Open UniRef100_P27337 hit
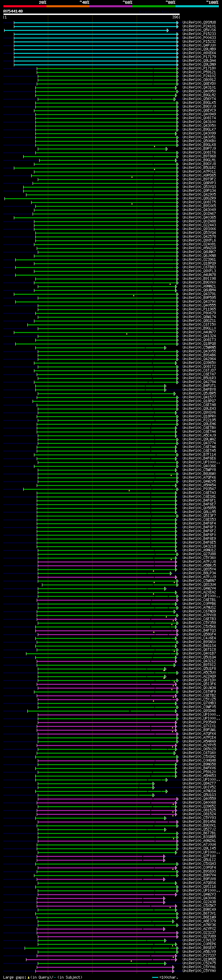The width and height of the screenshot is (222, 980). (x=199, y=956)
